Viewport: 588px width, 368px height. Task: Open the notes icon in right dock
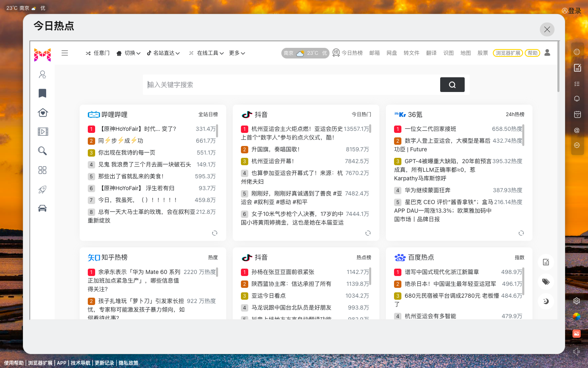[x=577, y=68]
